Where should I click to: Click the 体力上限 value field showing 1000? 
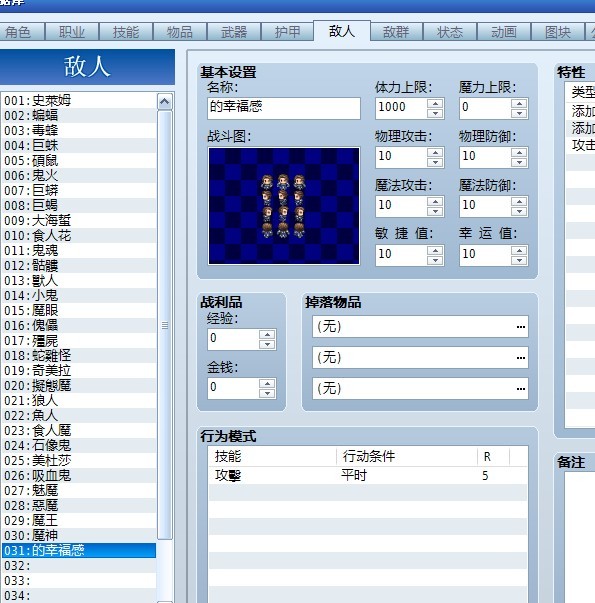[x=401, y=108]
